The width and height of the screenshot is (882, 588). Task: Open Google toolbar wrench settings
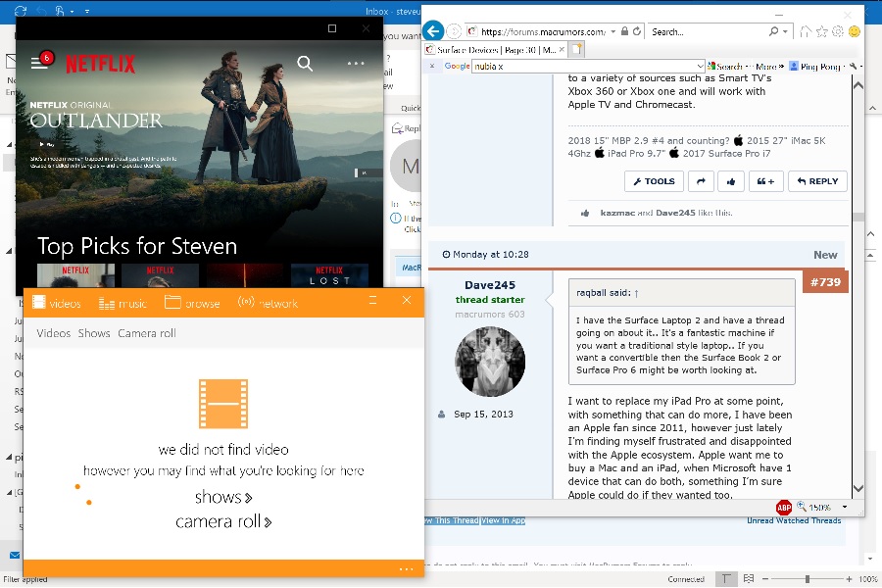tap(854, 67)
